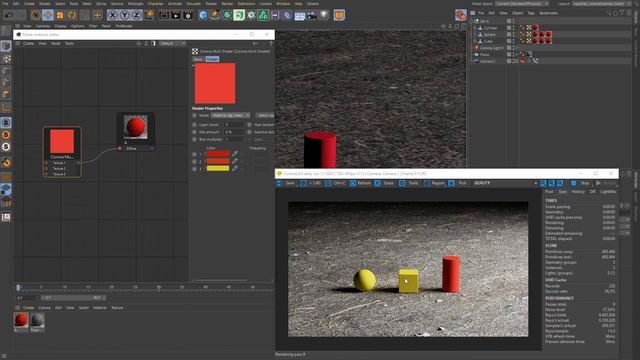Open the Window menu in menu bar
The image size is (640, 360).
pyautogui.click(x=283, y=3)
